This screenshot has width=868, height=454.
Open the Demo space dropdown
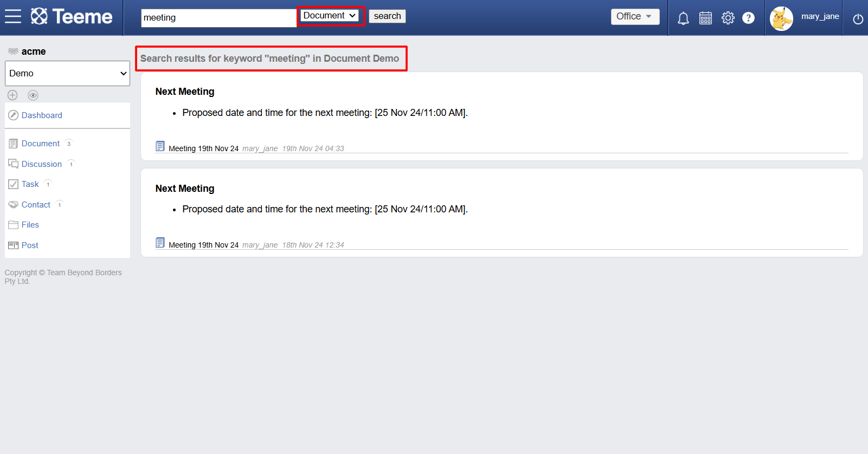pyautogui.click(x=67, y=73)
